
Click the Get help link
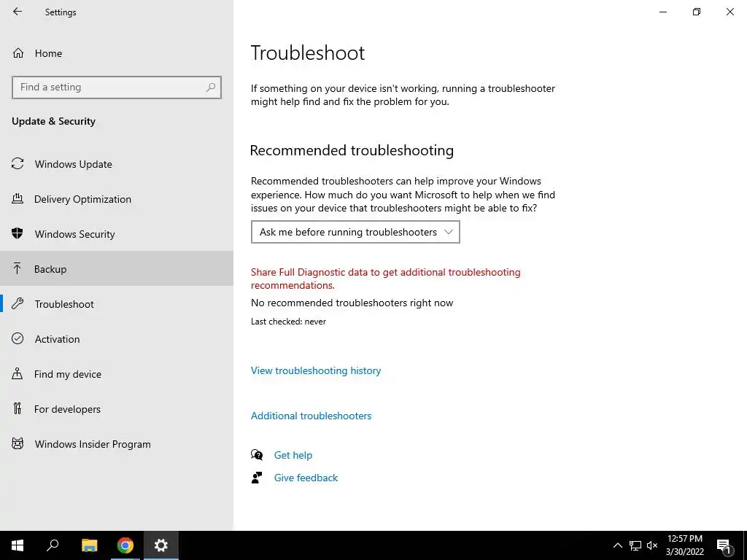293,455
